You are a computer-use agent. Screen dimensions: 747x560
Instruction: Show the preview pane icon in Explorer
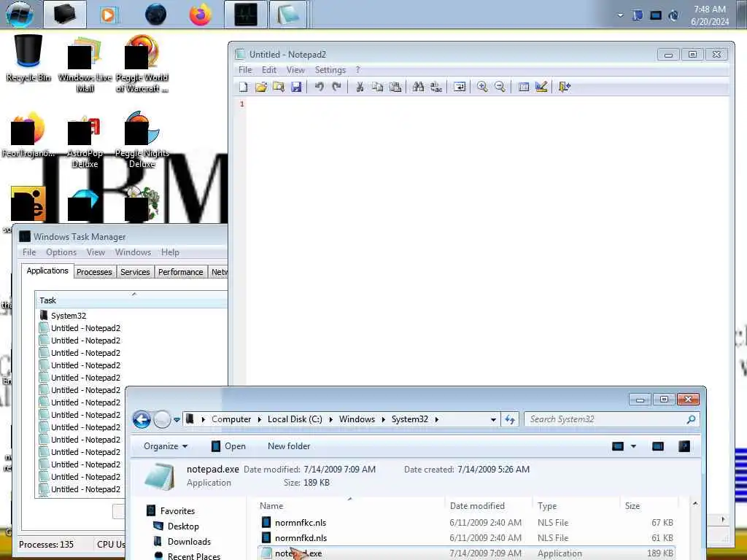coord(658,446)
